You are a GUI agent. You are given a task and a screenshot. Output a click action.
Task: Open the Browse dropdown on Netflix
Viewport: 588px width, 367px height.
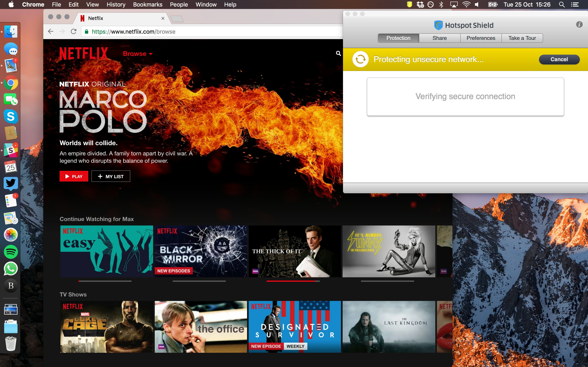(137, 53)
